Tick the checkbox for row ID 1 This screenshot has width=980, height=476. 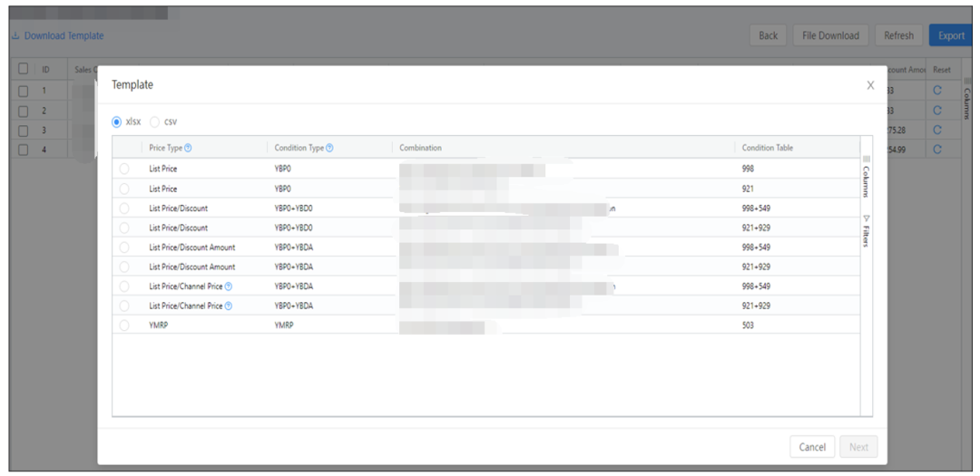[23, 91]
